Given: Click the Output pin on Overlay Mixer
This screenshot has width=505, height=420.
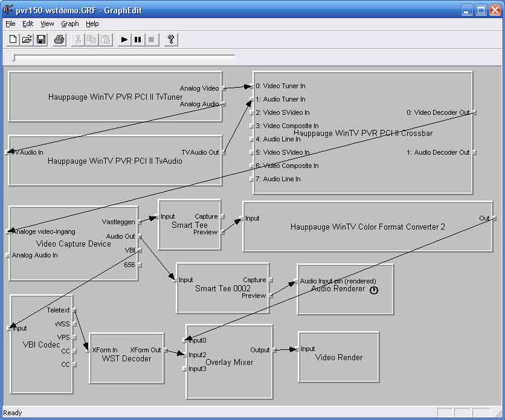Looking at the screenshot, I should [x=275, y=350].
